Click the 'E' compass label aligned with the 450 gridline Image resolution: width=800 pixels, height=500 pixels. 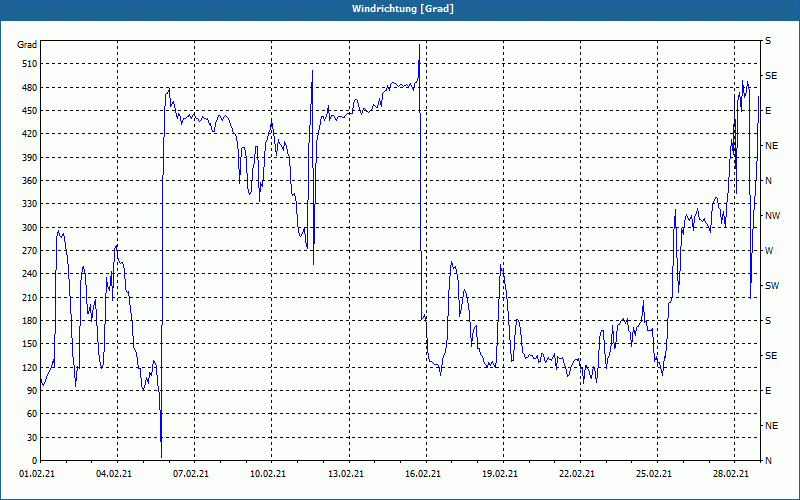tap(768, 111)
